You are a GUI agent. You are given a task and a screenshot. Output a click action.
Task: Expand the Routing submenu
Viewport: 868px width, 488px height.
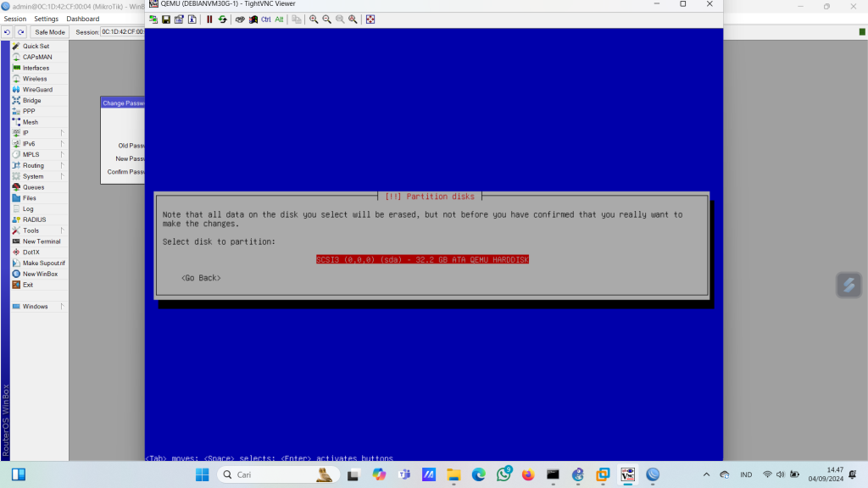click(33, 165)
